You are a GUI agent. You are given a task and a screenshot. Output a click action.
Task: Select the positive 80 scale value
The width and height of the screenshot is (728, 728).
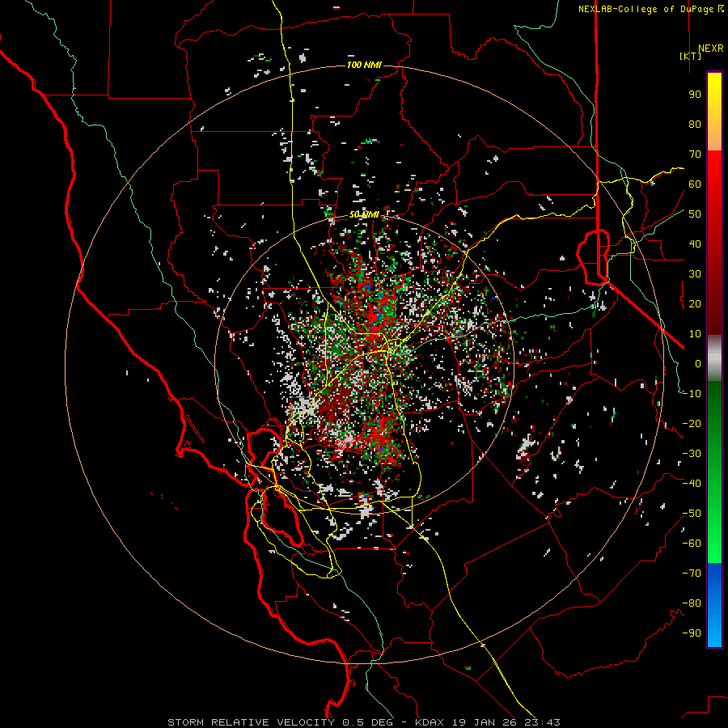[695, 125]
